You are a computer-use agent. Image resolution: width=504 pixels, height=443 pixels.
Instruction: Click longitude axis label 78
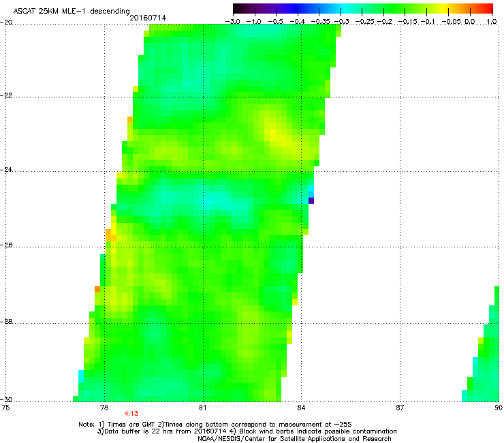click(x=104, y=408)
